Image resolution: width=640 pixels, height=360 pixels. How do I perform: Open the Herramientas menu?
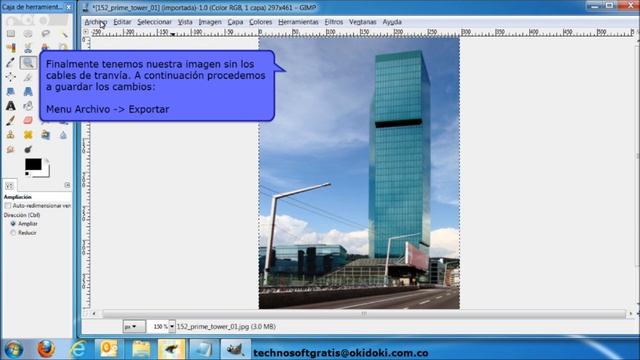tap(298, 22)
